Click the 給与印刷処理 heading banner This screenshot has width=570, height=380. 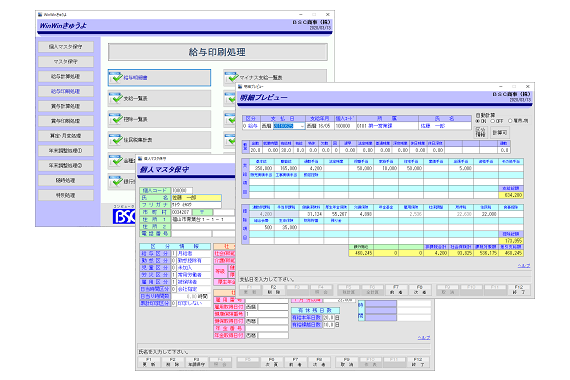point(218,52)
